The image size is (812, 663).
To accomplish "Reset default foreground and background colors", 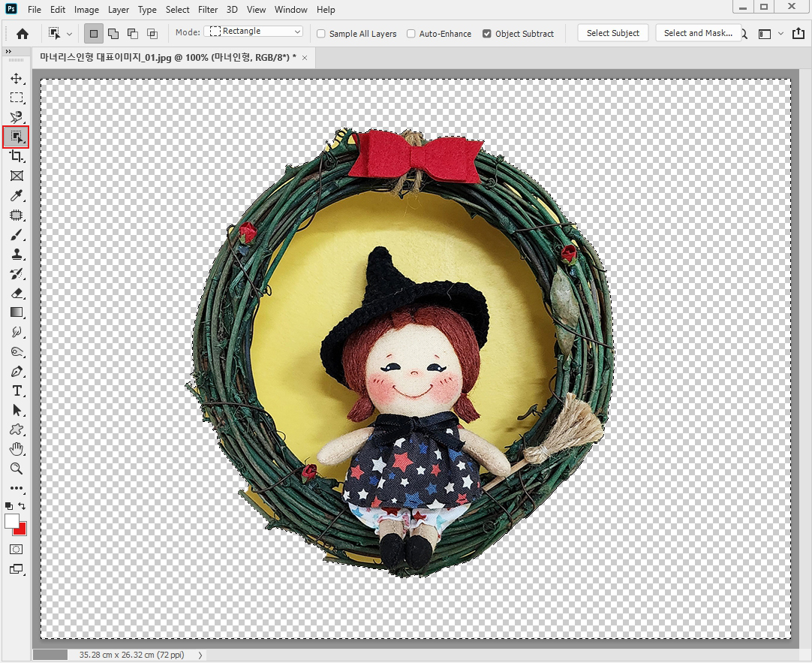I will pos(9,506).
